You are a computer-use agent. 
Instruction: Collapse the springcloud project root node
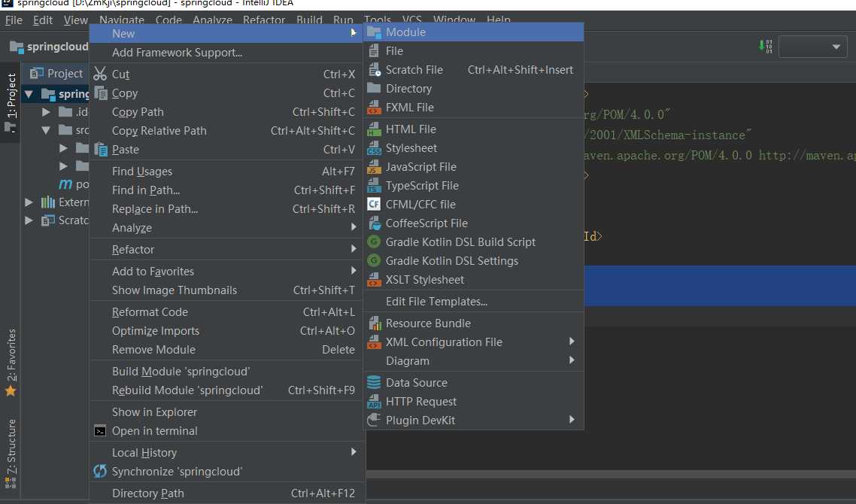[29, 94]
